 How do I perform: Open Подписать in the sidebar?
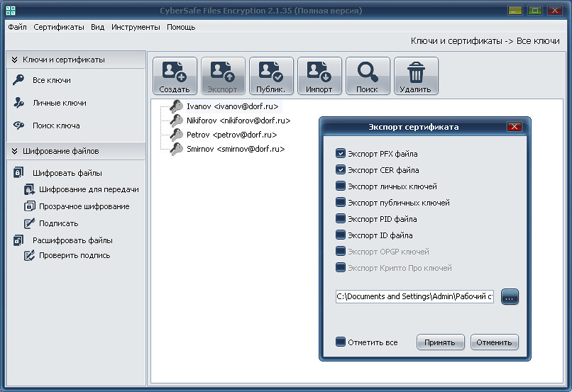pos(58,223)
